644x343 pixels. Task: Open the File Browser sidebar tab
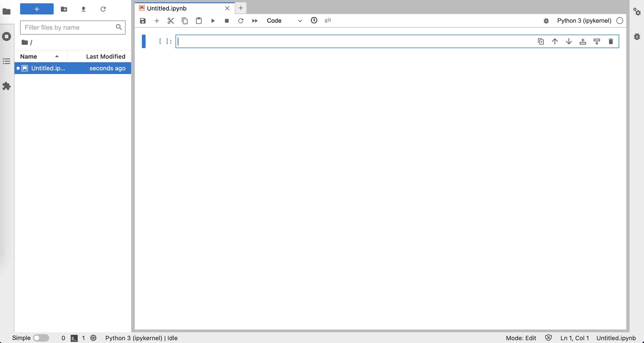(x=7, y=11)
